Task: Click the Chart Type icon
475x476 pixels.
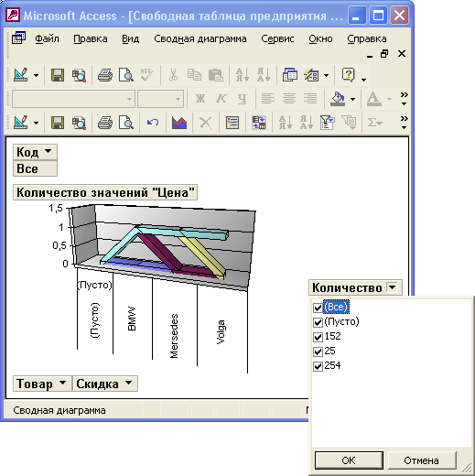Action: coord(179,123)
